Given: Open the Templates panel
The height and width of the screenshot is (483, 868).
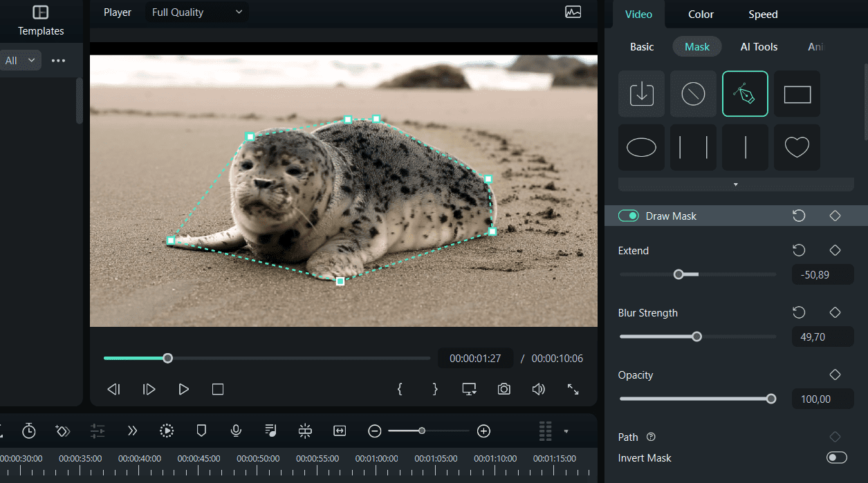Looking at the screenshot, I should click(41, 21).
